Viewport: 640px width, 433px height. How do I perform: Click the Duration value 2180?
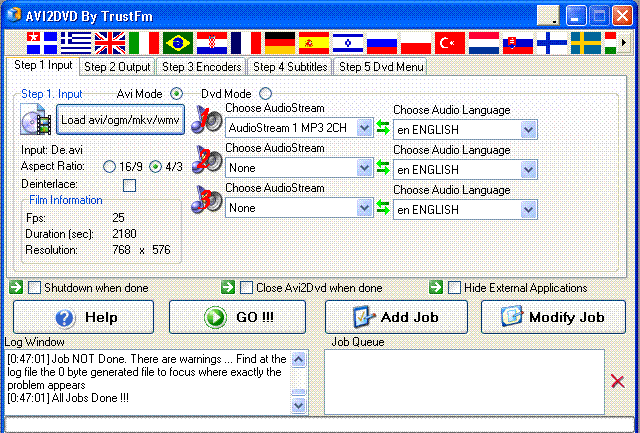124,234
